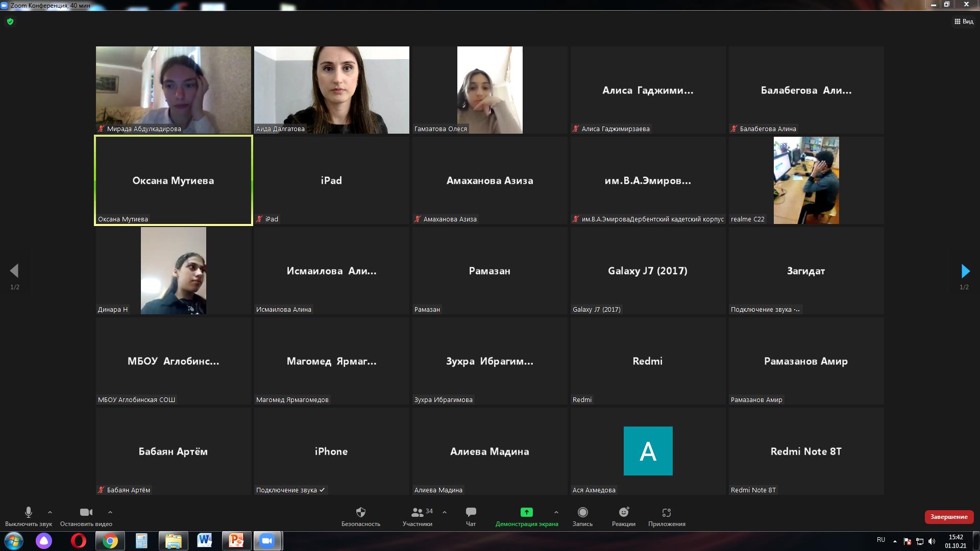Viewport: 980px width, 551px height.
Task: Select Ася Ахмедова's teal avatar tile
Action: pyautogui.click(x=648, y=451)
